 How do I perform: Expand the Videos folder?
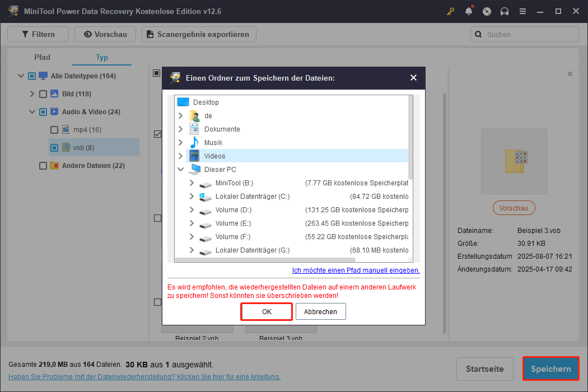coord(180,156)
